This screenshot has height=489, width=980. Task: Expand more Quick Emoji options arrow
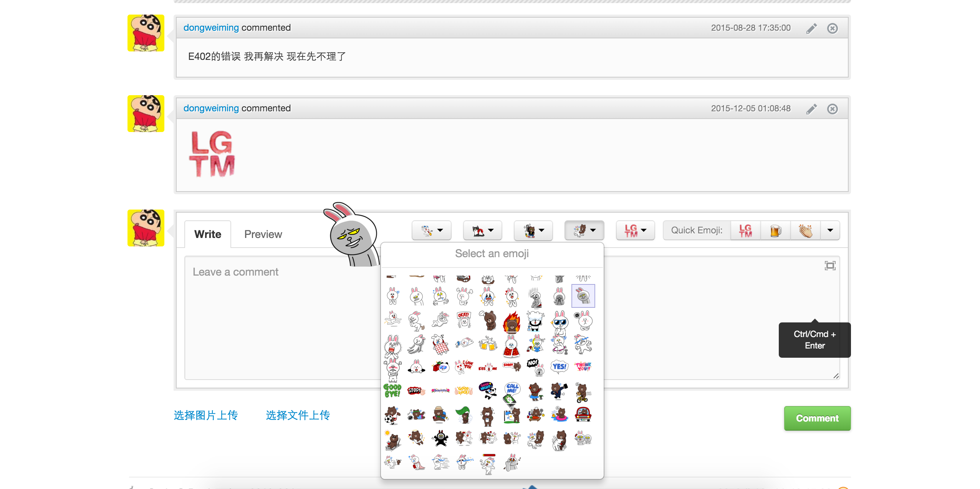(x=830, y=230)
